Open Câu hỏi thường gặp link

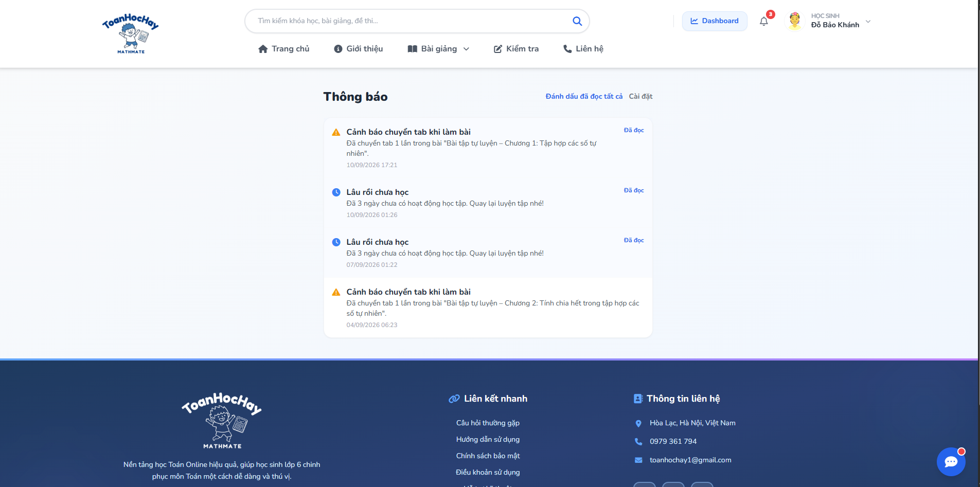pyautogui.click(x=488, y=423)
